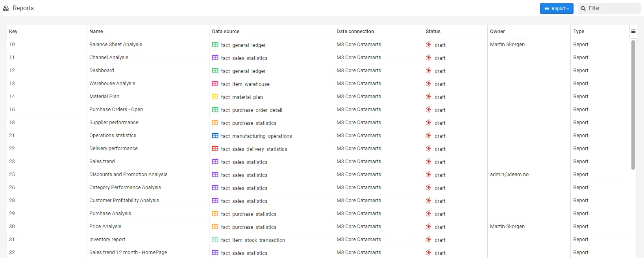The image size is (644, 258).
Task: Click orange table icon for Price Analysis
Action: pos(215,227)
